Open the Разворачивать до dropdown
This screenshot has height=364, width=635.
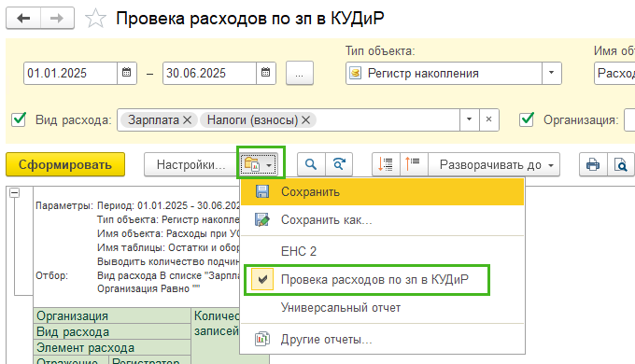pyautogui.click(x=494, y=164)
